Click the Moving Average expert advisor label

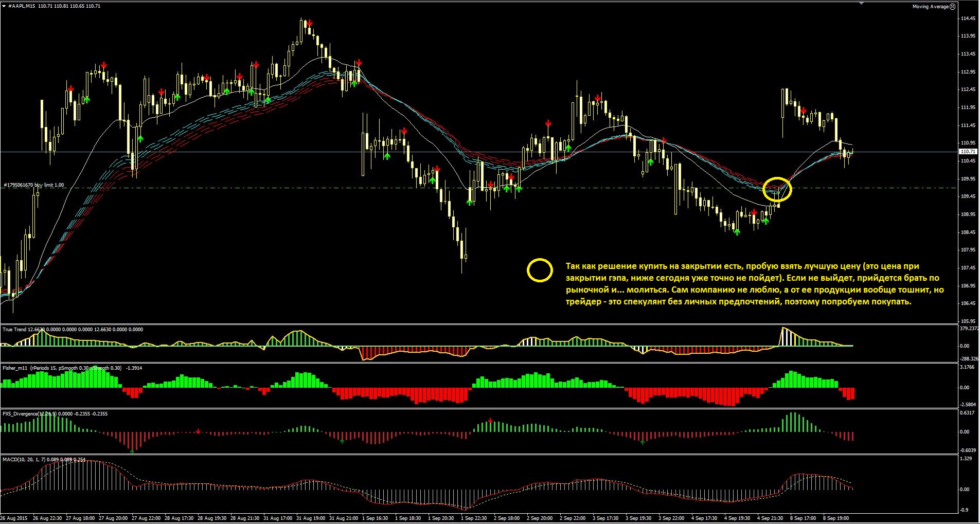pos(930,7)
